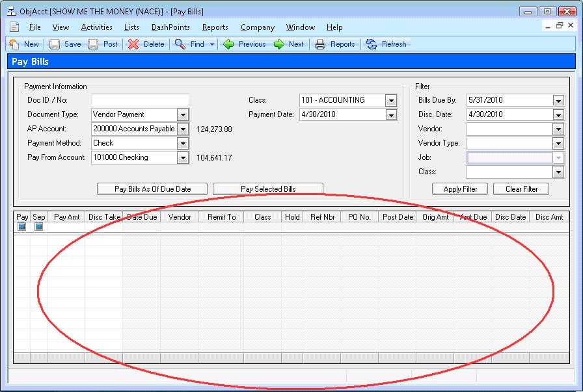Click the Apply Filter button
Image resolution: width=583 pixels, height=392 pixels.
tap(461, 189)
